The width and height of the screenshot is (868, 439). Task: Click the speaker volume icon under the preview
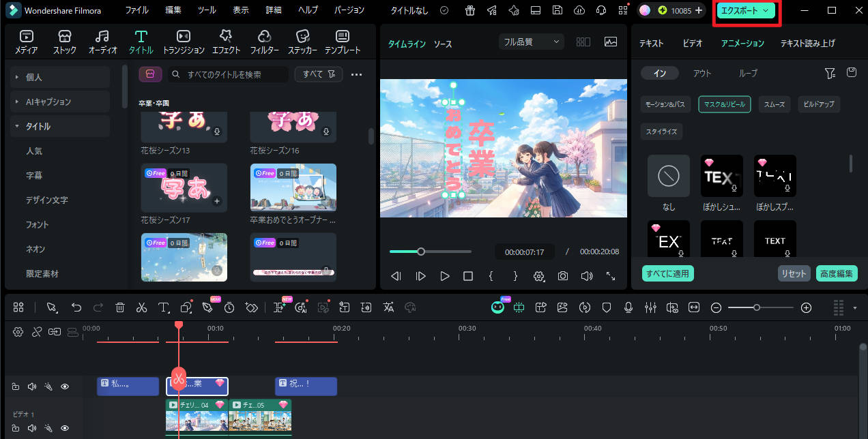[x=587, y=276]
